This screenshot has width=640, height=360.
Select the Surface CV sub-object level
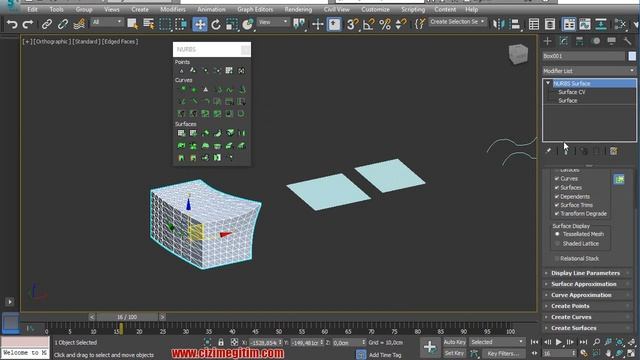(571, 92)
